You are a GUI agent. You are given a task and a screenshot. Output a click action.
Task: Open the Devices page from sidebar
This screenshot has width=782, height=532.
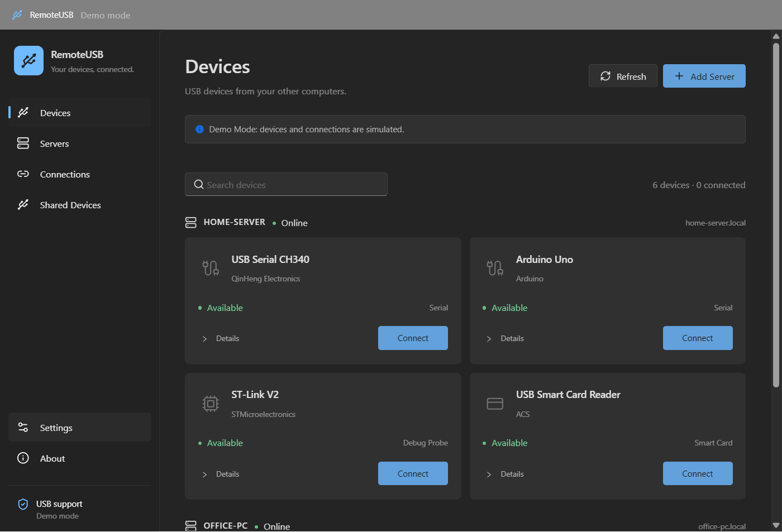(x=79, y=113)
